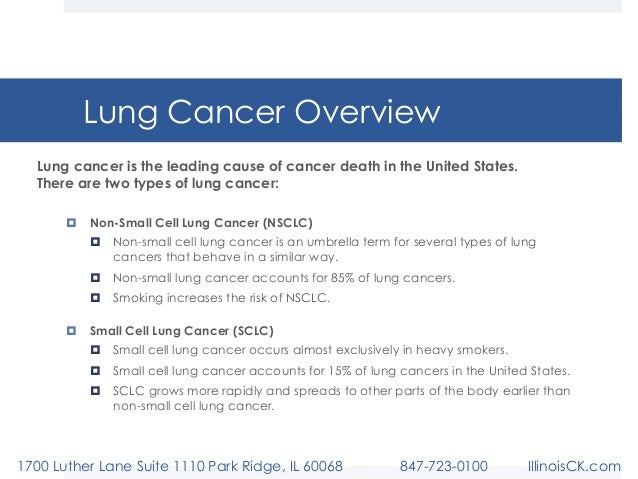Image resolution: width=638 pixels, height=479 pixels.
Task: Select the 'Small Cell Lung Cancer (SCLC)' heading
Action: pos(182,330)
